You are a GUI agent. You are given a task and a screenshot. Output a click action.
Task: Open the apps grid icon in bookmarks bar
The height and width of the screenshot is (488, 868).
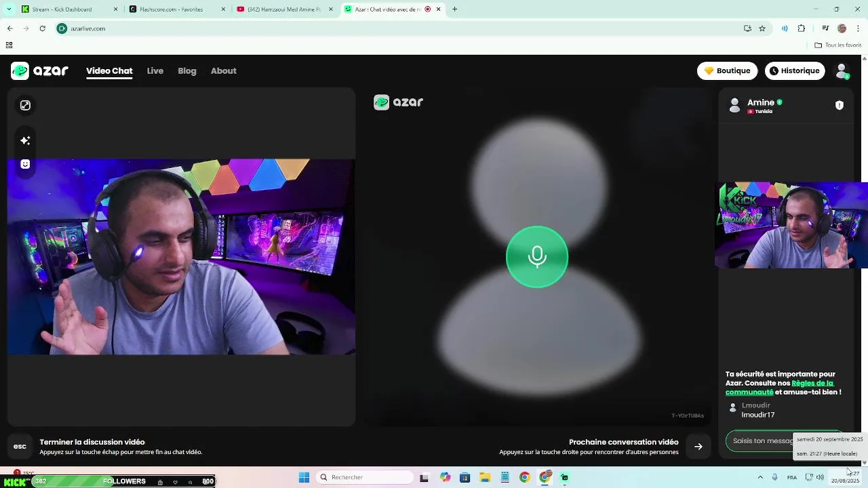pyautogui.click(x=9, y=45)
